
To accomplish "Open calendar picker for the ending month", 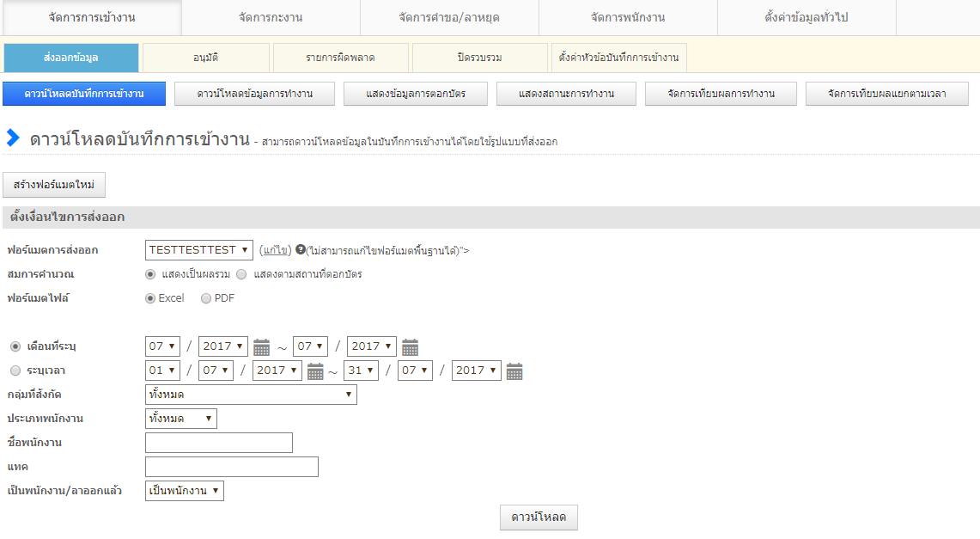I will (x=410, y=346).
